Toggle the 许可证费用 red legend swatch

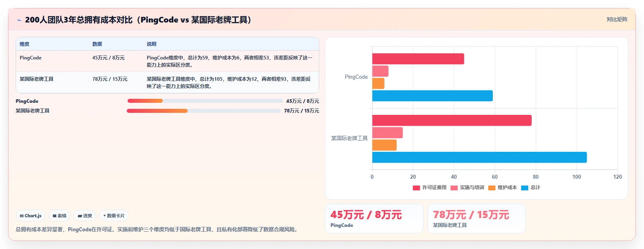click(416, 188)
